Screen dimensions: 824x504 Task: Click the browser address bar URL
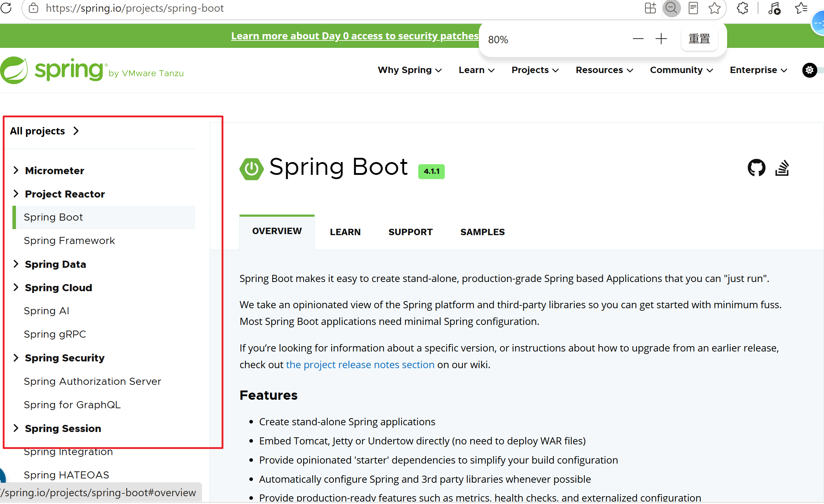(134, 8)
